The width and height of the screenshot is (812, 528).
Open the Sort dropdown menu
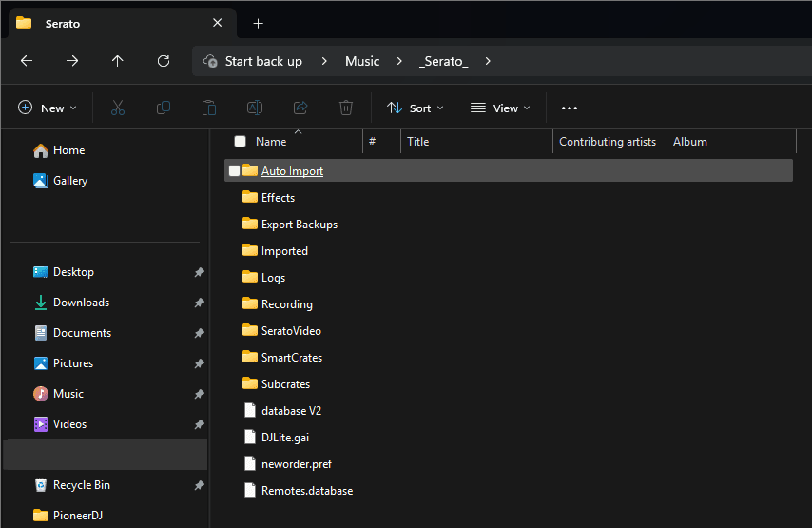click(x=416, y=108)
